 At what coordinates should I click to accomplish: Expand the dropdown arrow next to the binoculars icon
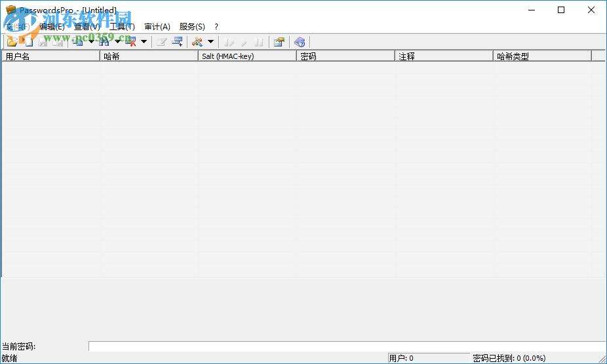tap(117, 42)
